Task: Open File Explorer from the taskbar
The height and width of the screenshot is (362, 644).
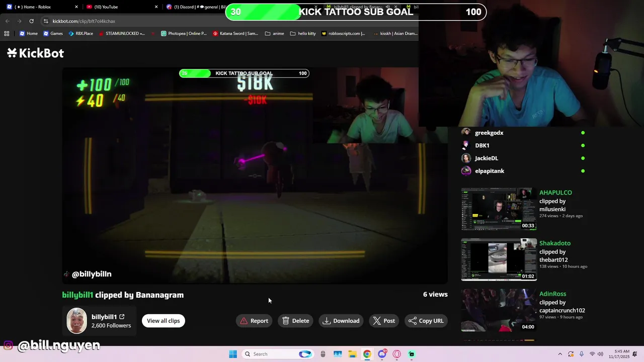Action: [352, 354]
